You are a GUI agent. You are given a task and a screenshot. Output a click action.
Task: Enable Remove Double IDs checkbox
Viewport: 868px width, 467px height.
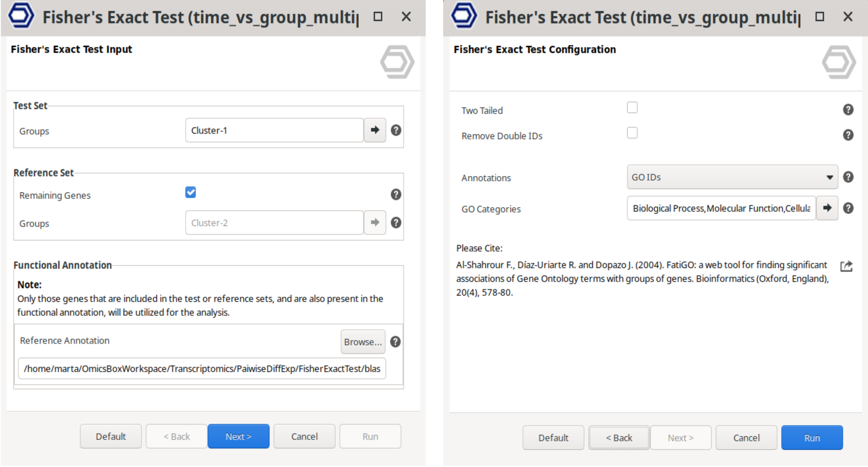(632, 133)
